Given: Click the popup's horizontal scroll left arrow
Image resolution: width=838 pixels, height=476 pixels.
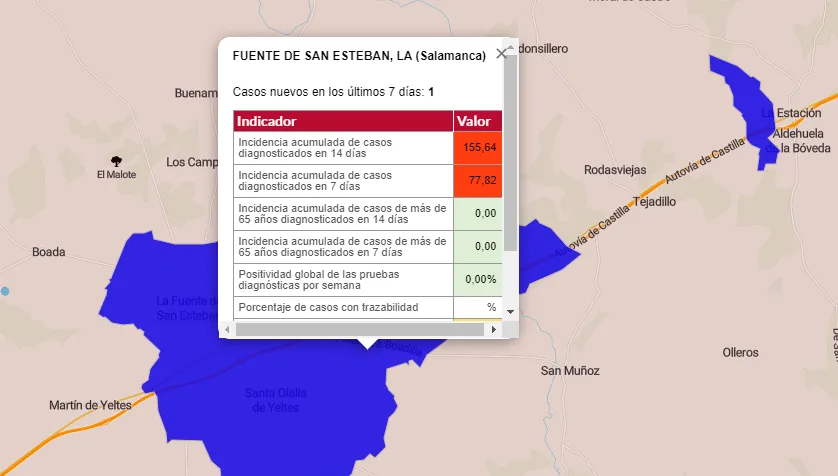Looking at the screenshot, I should (x=227, y=329).
